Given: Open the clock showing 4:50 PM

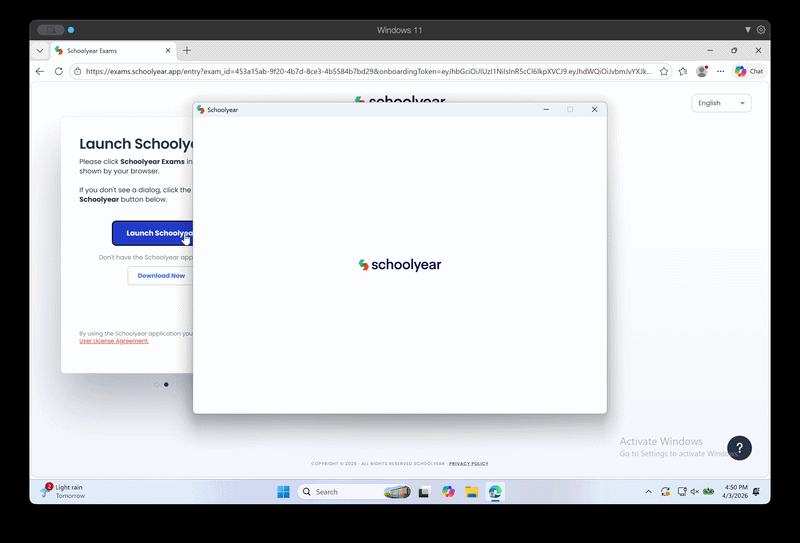Looking at the screenshot, I should coord(735,491).
